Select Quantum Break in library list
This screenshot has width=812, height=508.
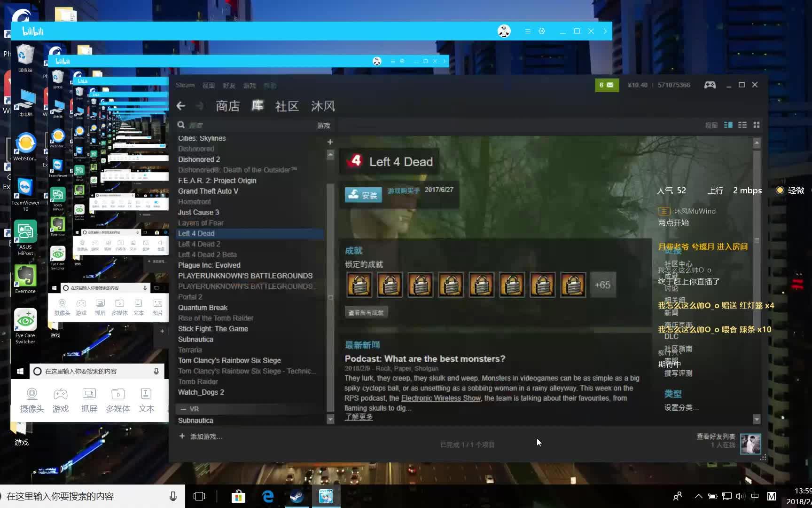pyautogui.click(x=203, y=308)
